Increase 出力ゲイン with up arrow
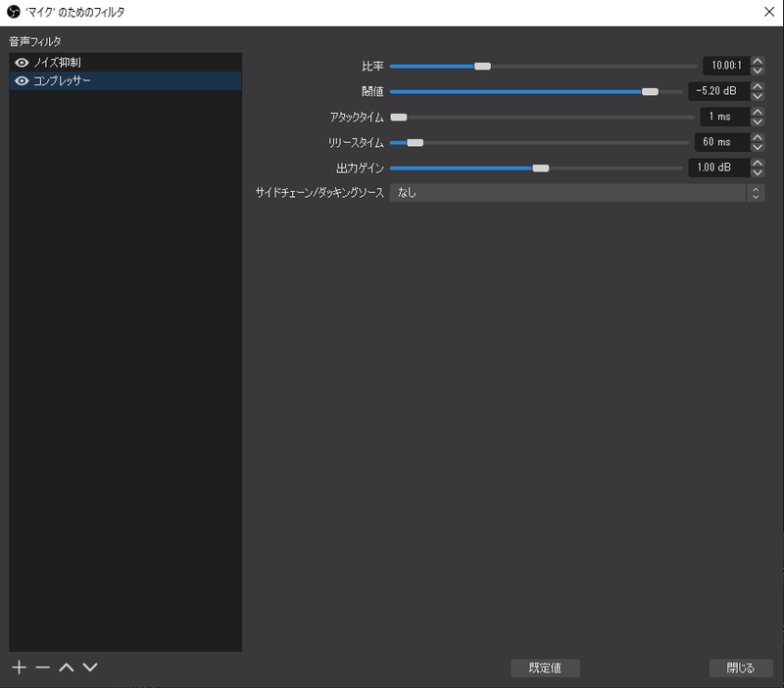 click(758, 163)
